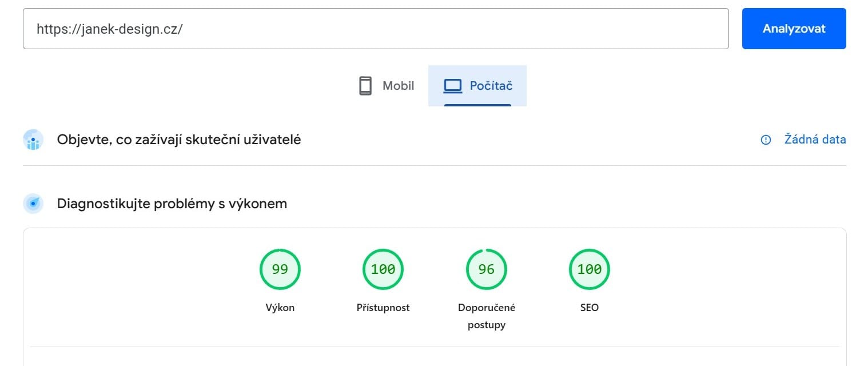Click the heading Diagnostikujte problémy s výkonem

[x=172, y=204]
